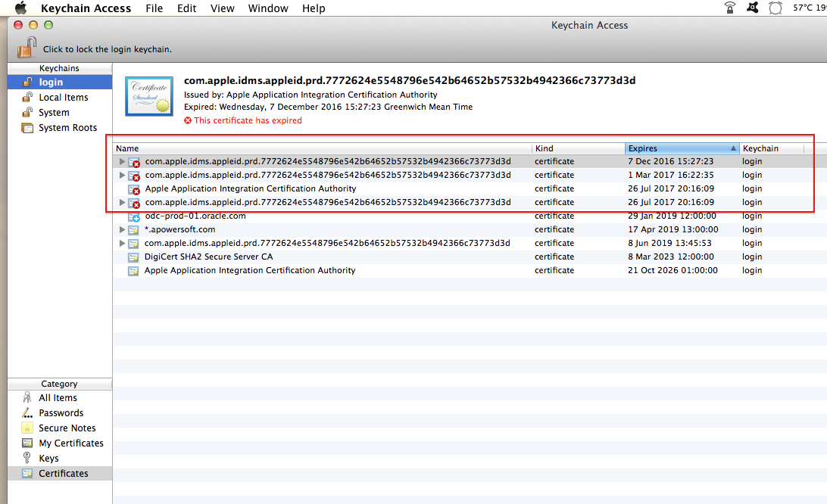This screenshot has width=827, height=504.
Task: Show the Passwords category
Action: point(61,413)
